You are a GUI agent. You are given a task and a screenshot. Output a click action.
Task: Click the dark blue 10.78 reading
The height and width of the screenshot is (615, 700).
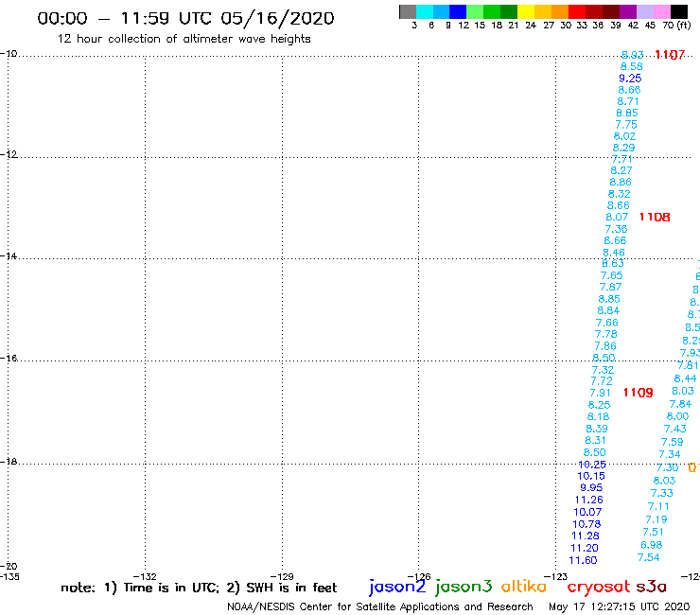pos(586,524)
